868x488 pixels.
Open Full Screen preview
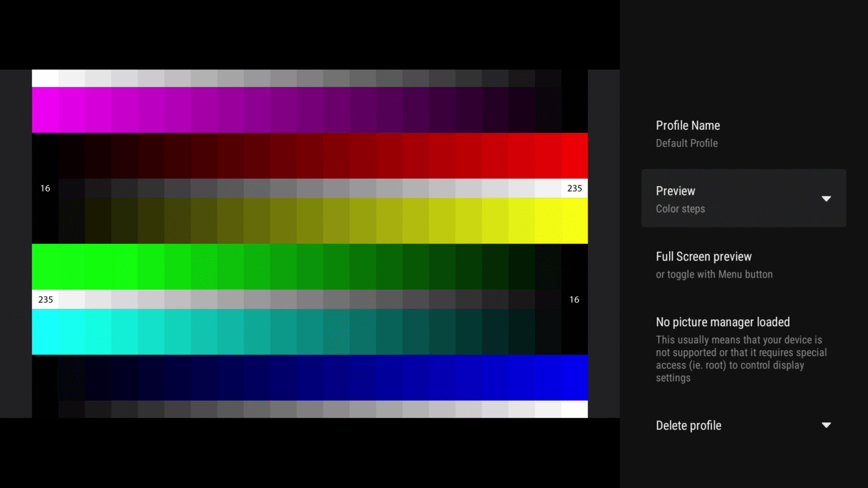pos(704,264)
